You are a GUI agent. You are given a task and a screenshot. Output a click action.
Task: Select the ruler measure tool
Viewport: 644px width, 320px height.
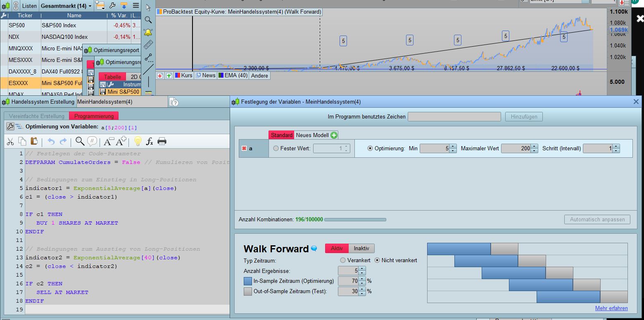point(148,45)
